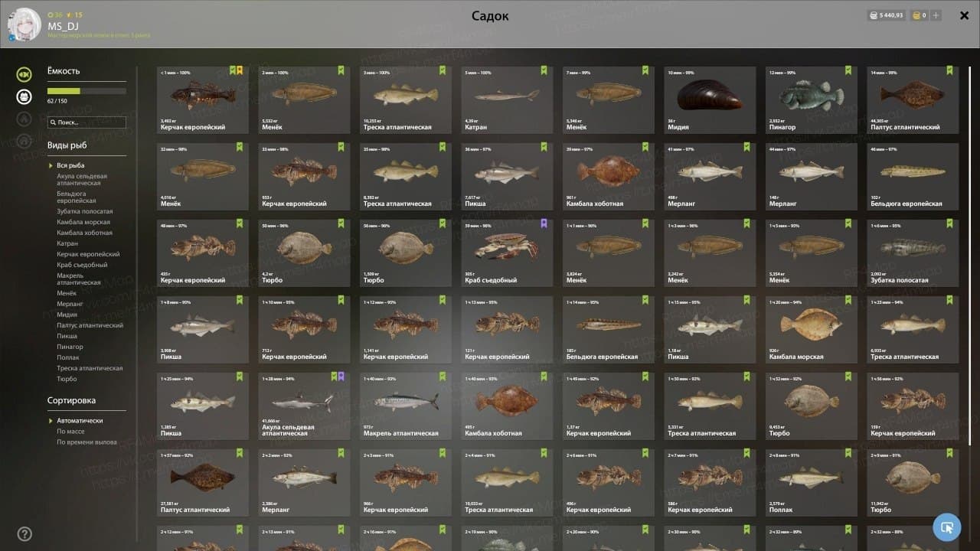Viewport: 980px width, 551px height.
Task: Select the white round icon below the fish icon
Action: pyautogui.click(x=24, y=96)
